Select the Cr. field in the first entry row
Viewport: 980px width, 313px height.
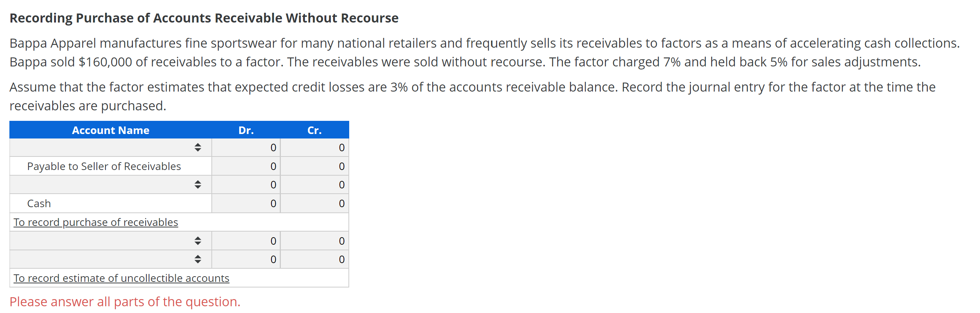tap(314, 147)
